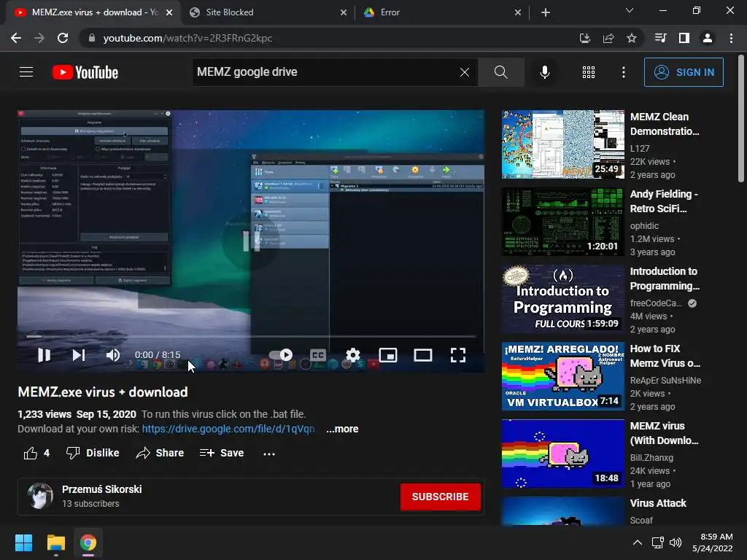This screenshot has height=560, width=747.
Task: Toggle closed captions CC
Action: [318, 355]
